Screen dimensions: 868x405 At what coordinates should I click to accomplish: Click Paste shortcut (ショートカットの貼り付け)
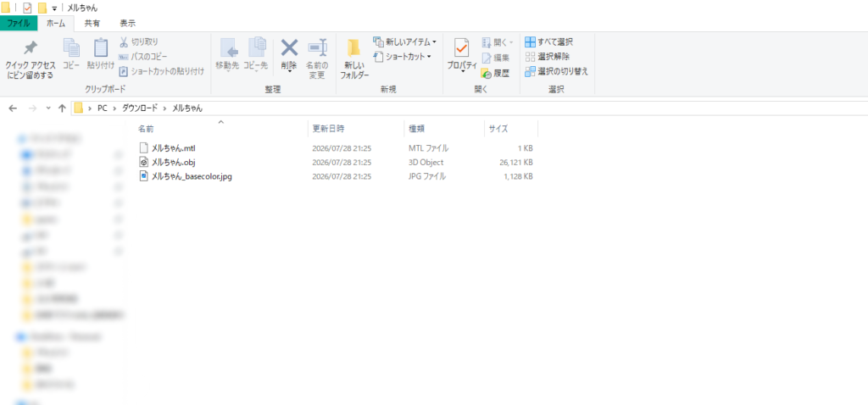coord(161,71)
